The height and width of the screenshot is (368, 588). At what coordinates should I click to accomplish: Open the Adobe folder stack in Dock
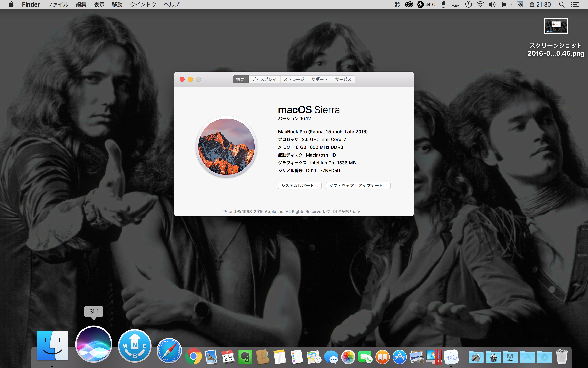(x=510, y=357)
